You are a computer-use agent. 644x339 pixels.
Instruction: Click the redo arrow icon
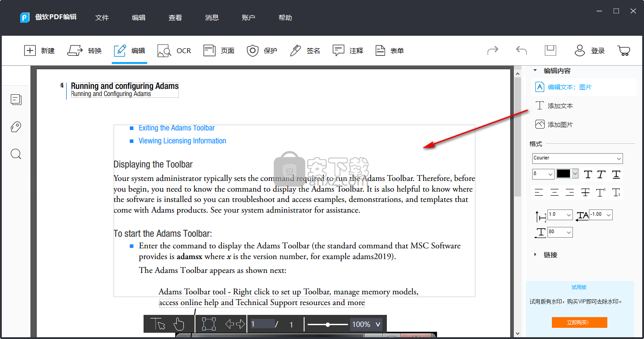pos(492,50)
